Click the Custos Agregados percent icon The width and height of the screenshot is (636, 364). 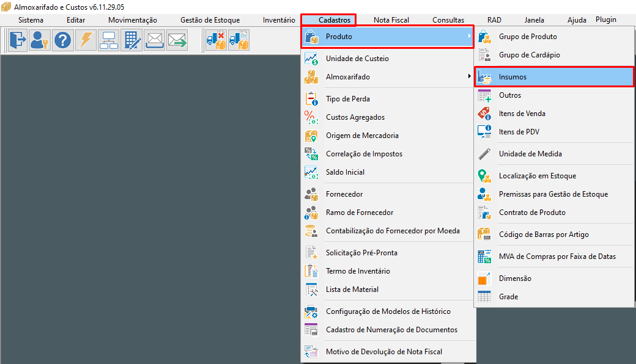[x=311, y=117]
